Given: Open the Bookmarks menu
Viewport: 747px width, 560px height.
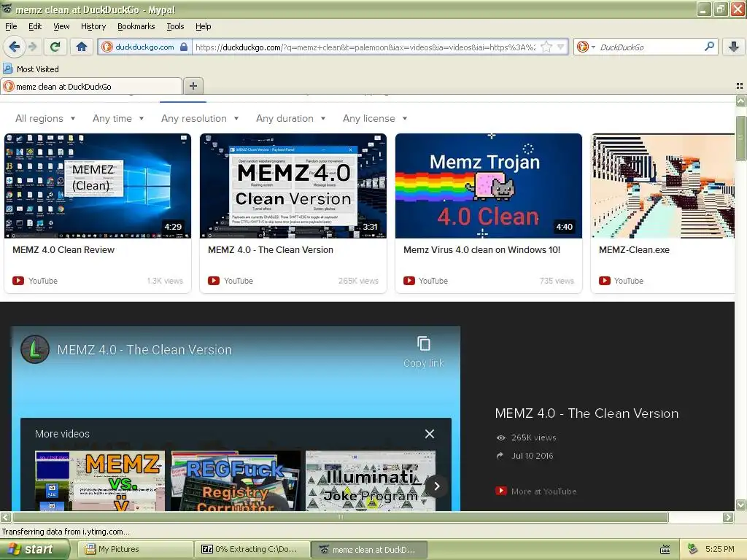Looking at the screenshot, I should pyautogui.click(x=136, y=26).
